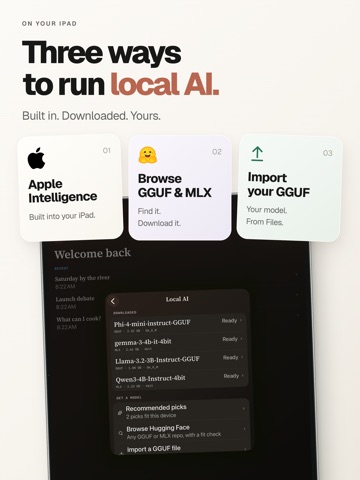The width and height of the screenshot is (360, 480).
Task: Click the search icon beside Browse Hugging Face
Action: (121, 433)
